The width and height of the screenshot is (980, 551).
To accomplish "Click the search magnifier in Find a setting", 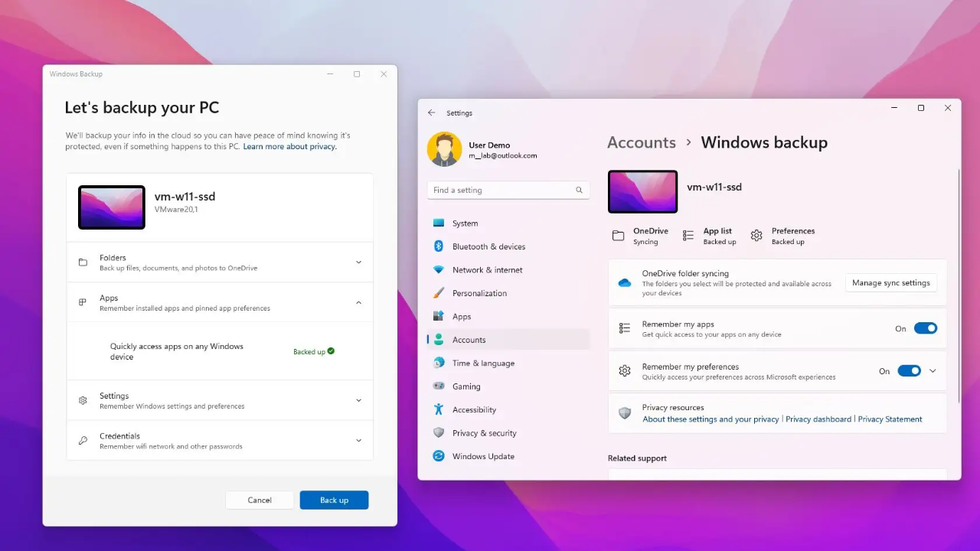I will coord(579,190).
